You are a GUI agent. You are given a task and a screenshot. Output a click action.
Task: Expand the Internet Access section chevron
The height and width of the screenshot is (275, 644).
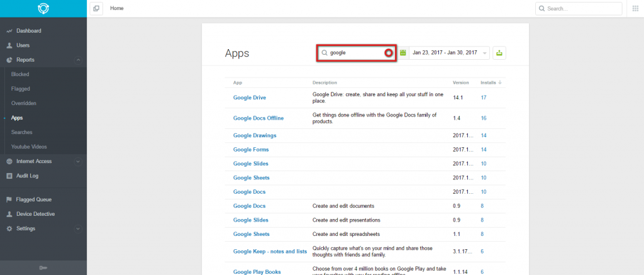[x=78, y=162]
